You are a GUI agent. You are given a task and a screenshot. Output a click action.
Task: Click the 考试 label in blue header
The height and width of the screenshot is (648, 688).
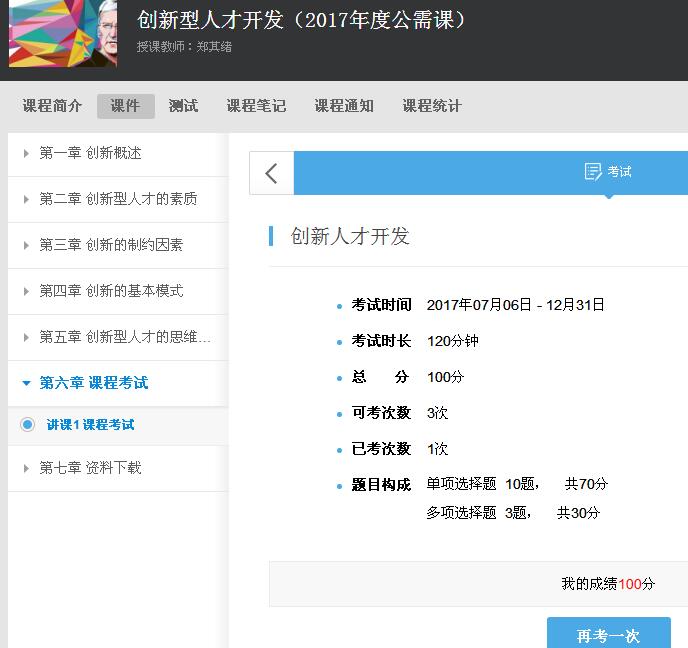coord(620,172)
